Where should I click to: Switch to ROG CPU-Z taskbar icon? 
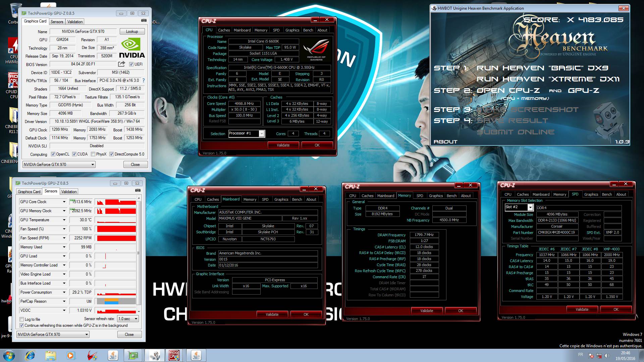[x=174, y=355]
